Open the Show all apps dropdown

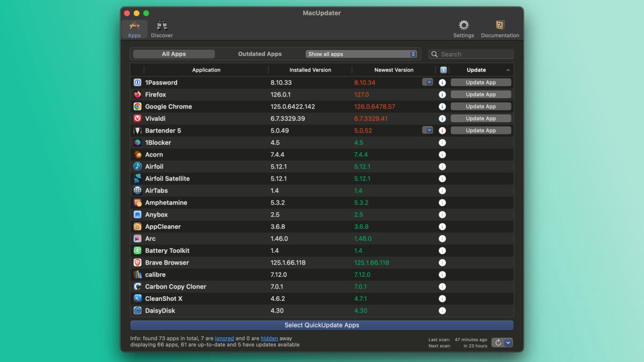[362, 54]
